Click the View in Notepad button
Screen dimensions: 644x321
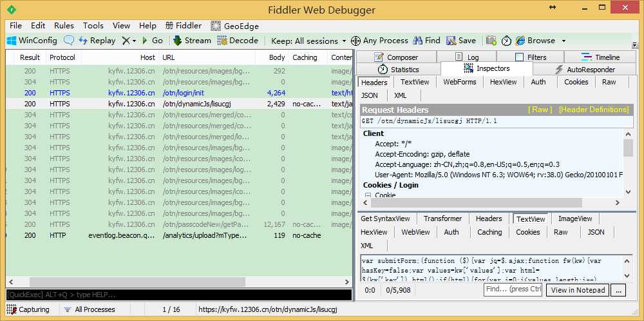tap(578, 290)
